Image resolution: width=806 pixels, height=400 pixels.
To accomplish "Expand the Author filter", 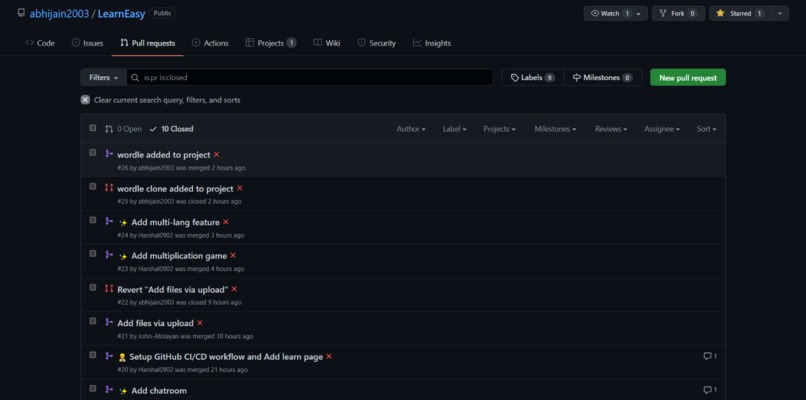I will point(411,129).
